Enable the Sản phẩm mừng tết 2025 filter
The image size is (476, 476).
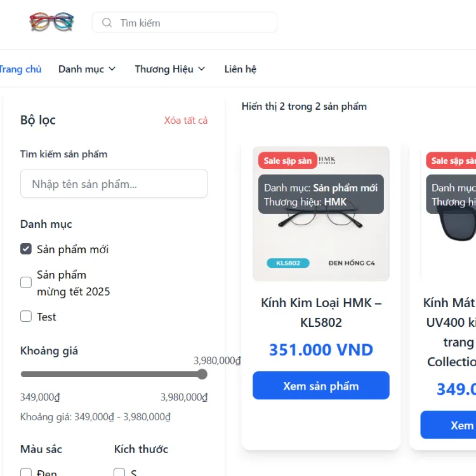[x=26, y=282]
